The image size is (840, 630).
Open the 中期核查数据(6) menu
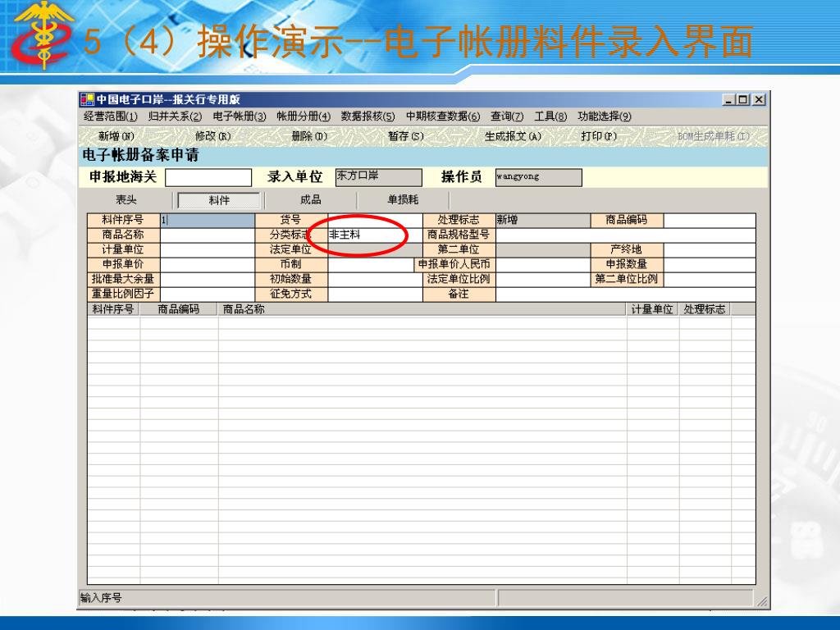pos(442,116)
